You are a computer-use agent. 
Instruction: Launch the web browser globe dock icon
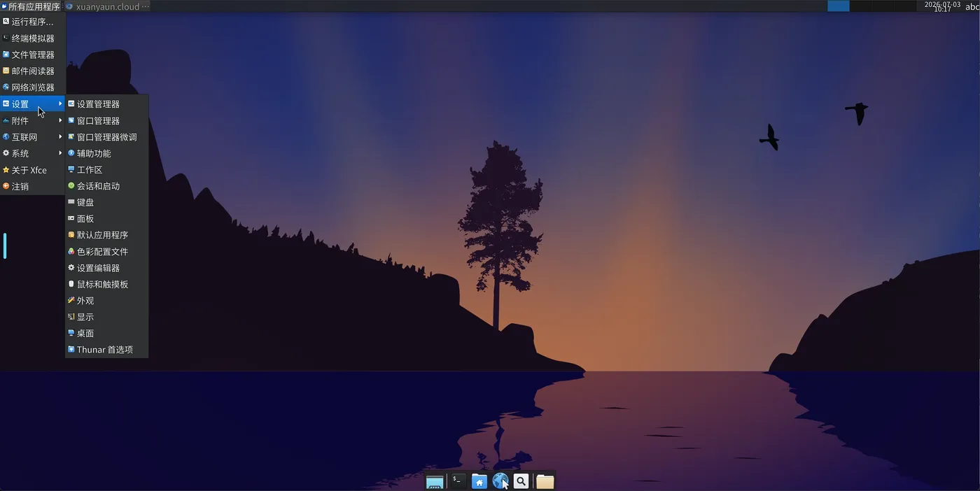coord(500,481)
